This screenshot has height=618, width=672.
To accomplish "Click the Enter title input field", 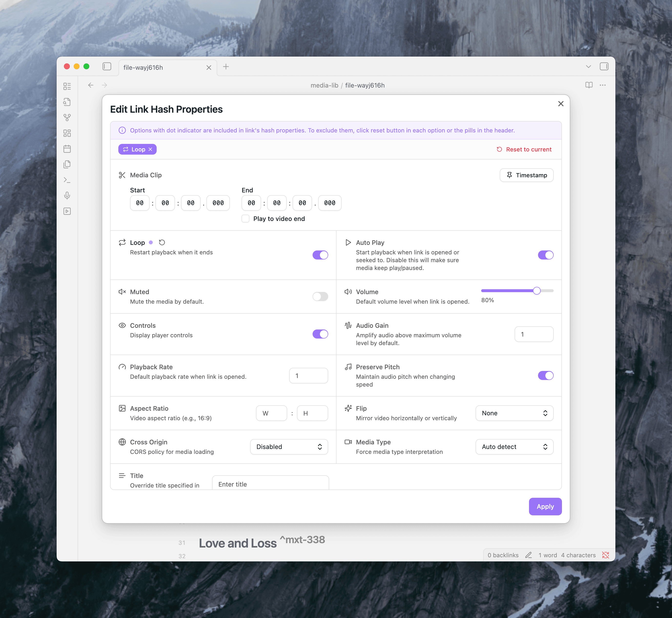I will pos(270,484).
